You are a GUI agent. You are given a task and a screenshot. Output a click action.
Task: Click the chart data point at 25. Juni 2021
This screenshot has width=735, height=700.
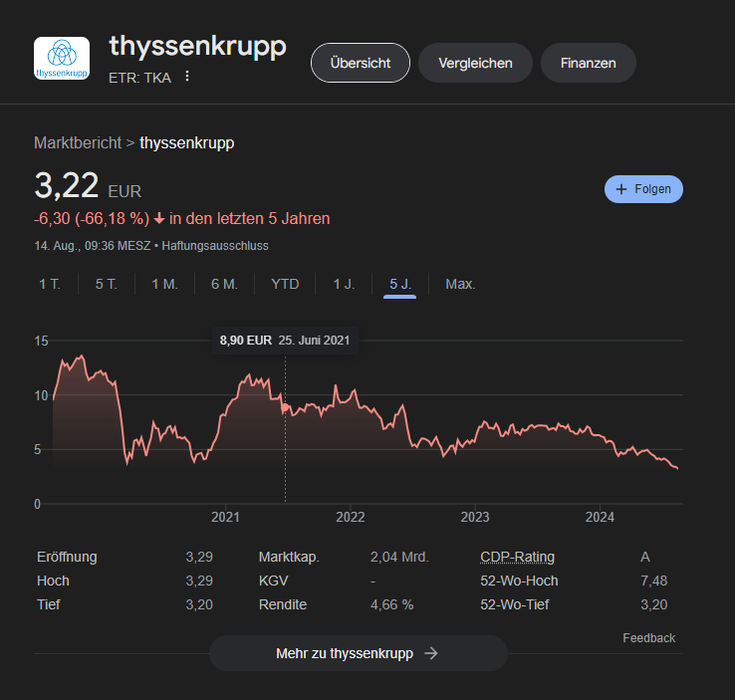tap(285, 407)
